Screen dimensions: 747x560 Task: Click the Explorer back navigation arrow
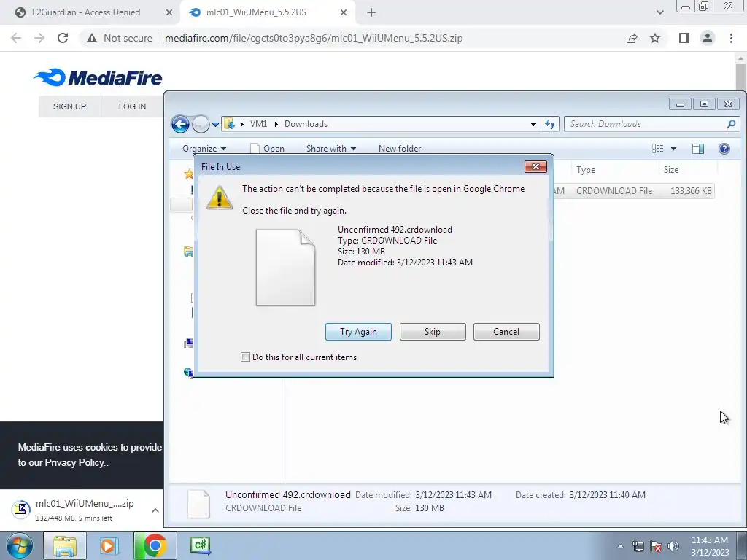click(x=180, y=124)
